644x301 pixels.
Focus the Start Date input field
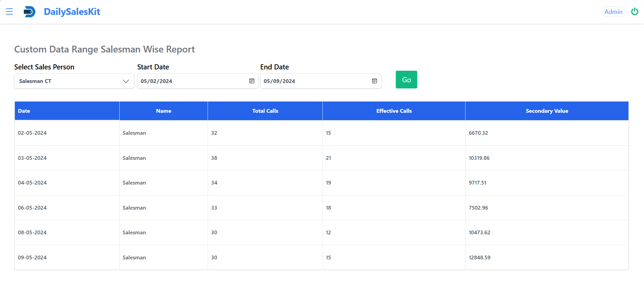(193, 81)
